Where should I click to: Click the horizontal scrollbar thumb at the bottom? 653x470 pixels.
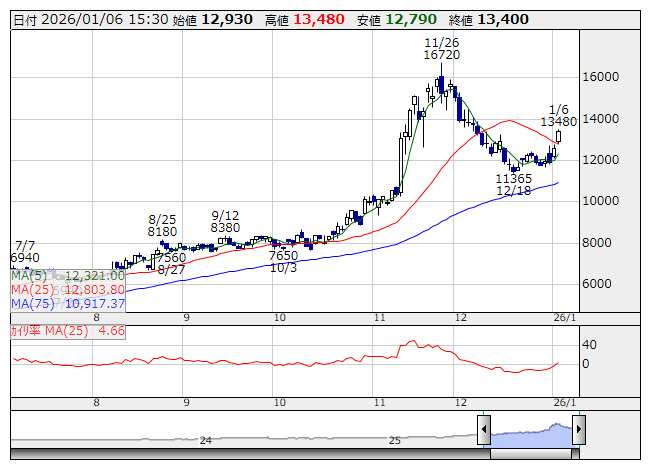[x=531, y=454]
